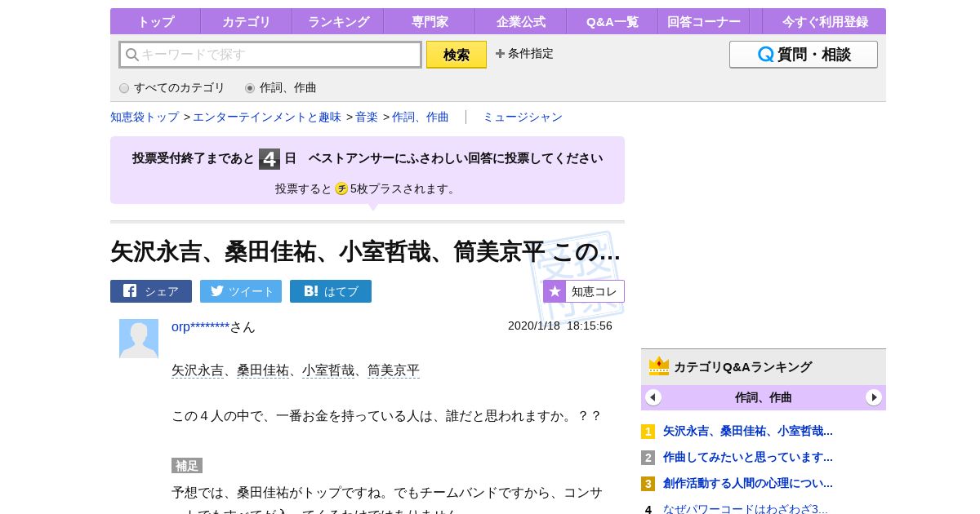Share the question on Facebook
Viewport: 980px width, 514px height.
coord(151,291)
